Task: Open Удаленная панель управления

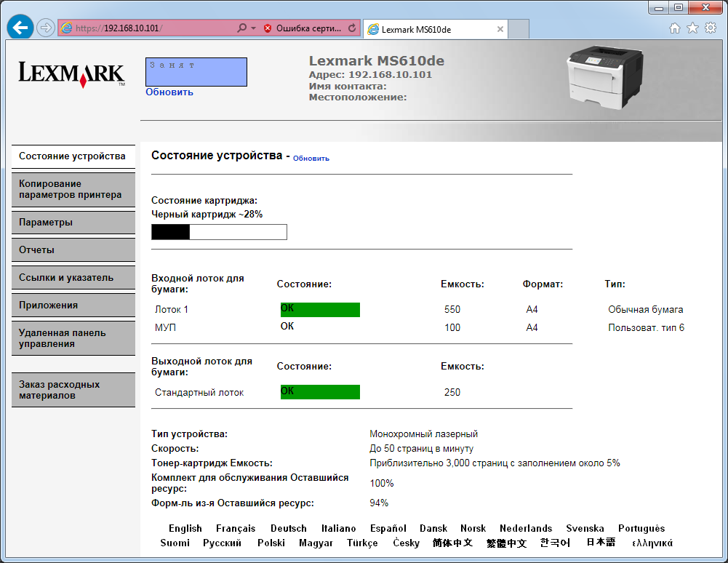Action: (73, 338)
